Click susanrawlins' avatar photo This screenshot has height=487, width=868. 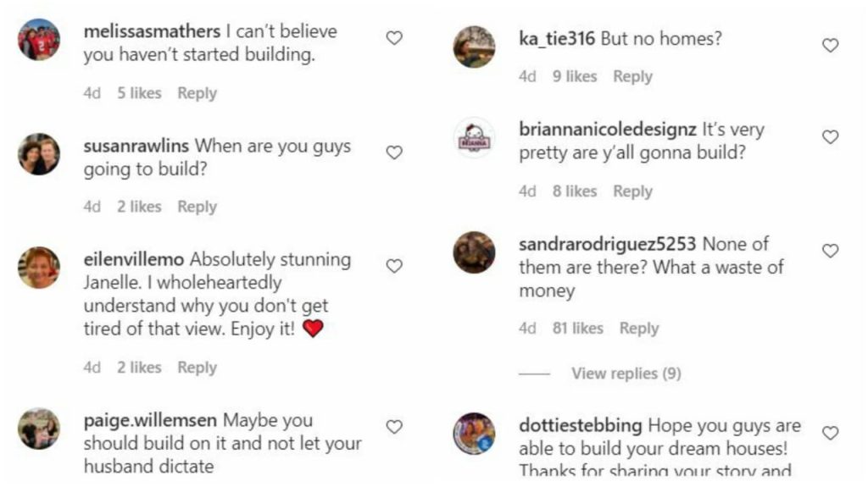point(39,154)
